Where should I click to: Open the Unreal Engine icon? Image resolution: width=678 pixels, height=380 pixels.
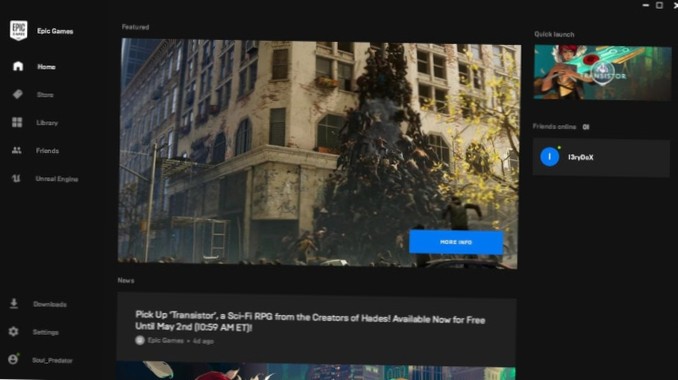coord(16,179)
